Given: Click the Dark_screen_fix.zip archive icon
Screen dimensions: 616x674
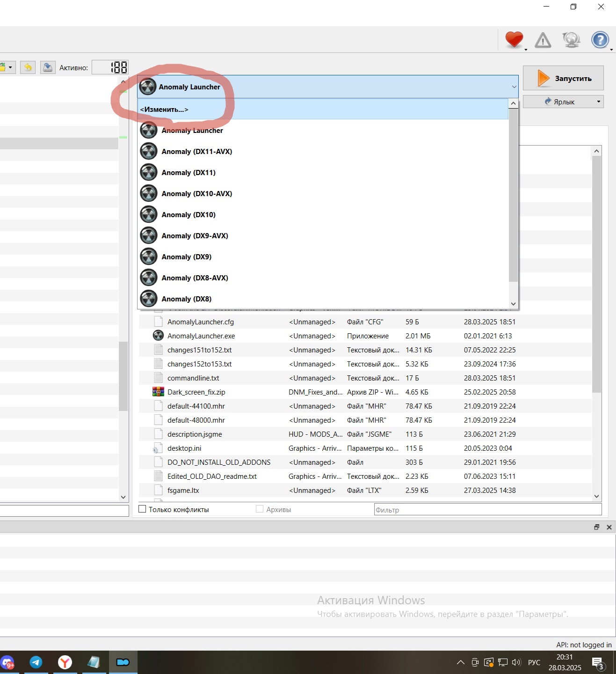Looking at the screenshot, I should click(159, 392).
